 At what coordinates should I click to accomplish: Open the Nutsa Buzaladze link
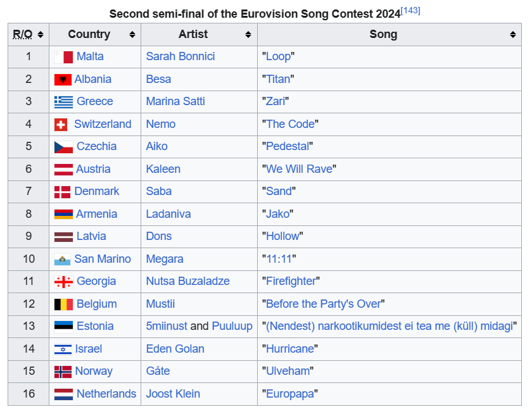pyautogui.click(x=188, y=281)
